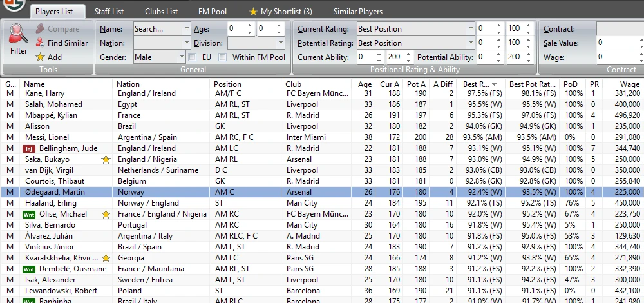Click the Sale Value input field
Image resolution: width=644 pixels, height=303 pixels.
pos(620,43)
